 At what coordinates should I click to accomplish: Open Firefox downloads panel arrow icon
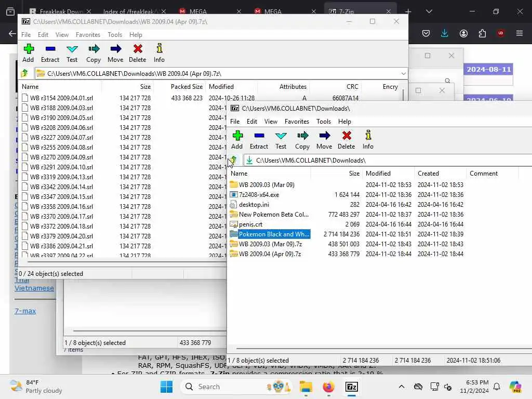coord(445,33)
